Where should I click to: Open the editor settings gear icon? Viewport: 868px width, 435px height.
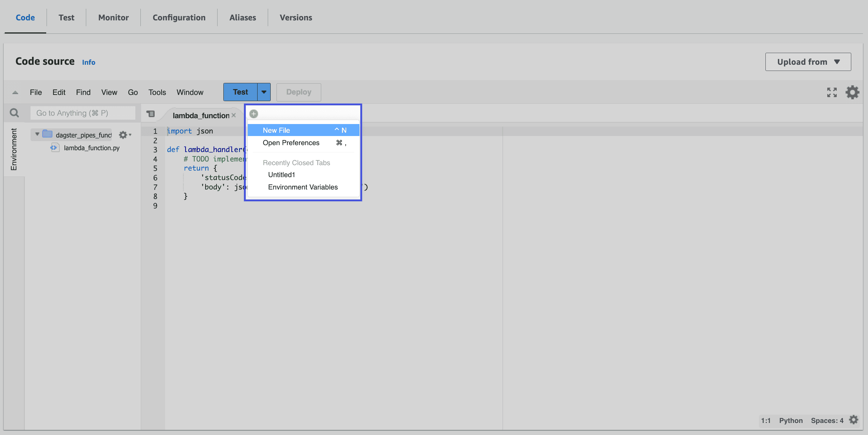pos(852,92)
